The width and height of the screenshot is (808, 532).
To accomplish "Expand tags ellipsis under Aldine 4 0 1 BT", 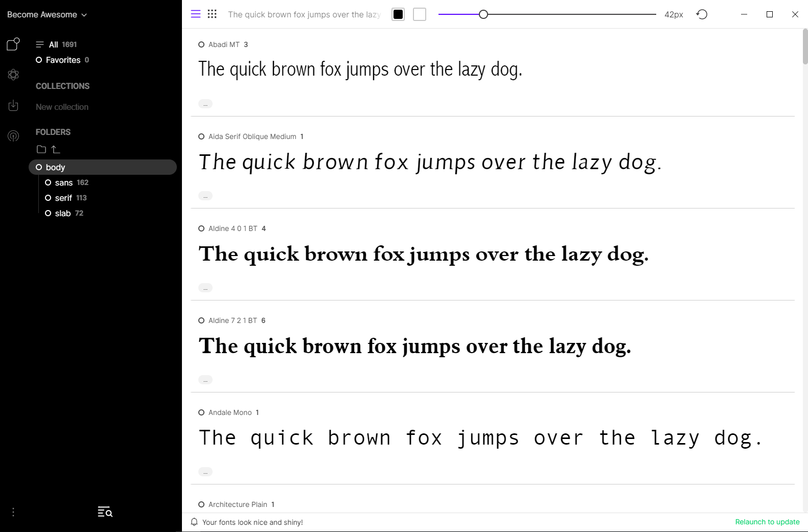I will pos(205,288).
